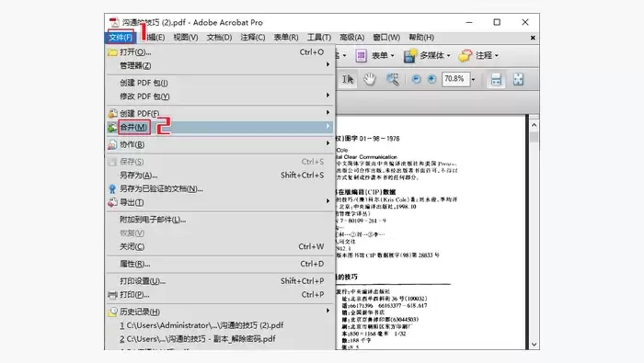Image resolution: width=644 pixels, height=363 pixels.
Task: Choose 附加到电子邮件(L)... entry
Action: coord(221,220)
